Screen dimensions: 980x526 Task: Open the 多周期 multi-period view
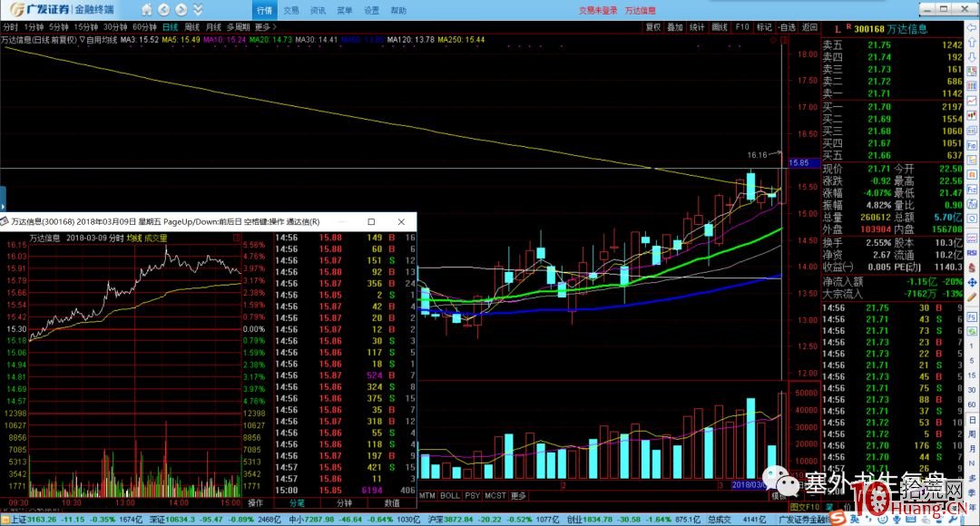click(x=238, y=27)
